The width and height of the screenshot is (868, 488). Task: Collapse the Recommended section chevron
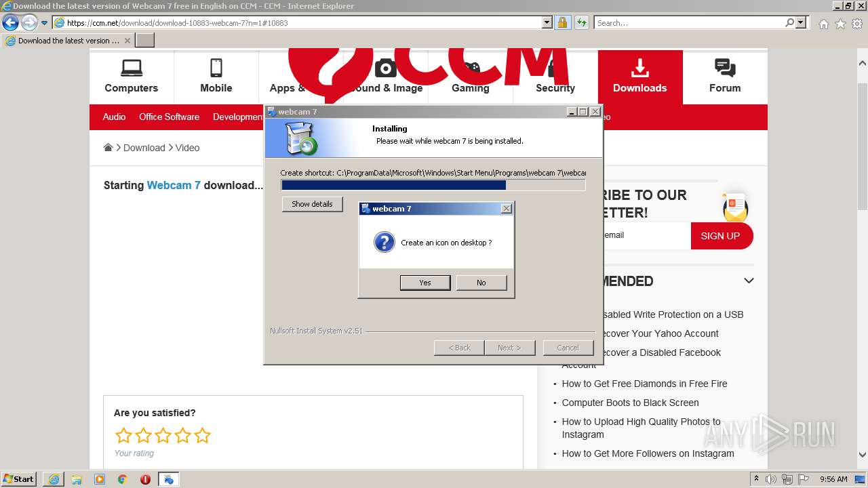click(x=749, y=281)
